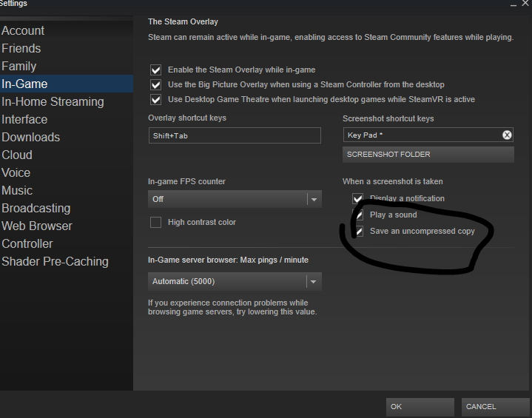This screenshot has height=418, width=532.
Task: Go to Cloud settings
Action: 67,155
